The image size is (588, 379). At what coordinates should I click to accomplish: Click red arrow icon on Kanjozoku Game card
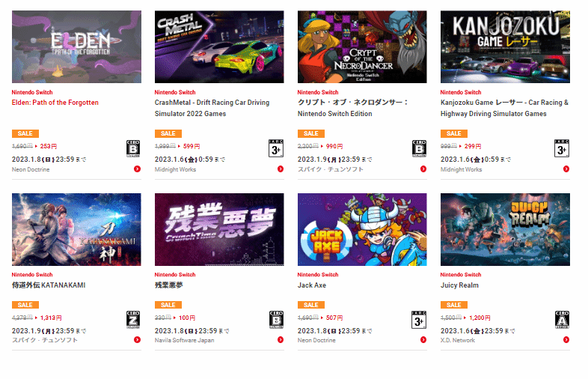pos(566,169)
